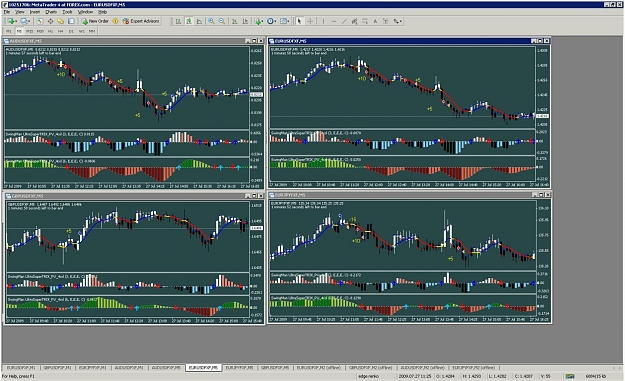
Task: Switch to the AUDUSDFXF,M2 (offline) tab
Action: point(422,368)
